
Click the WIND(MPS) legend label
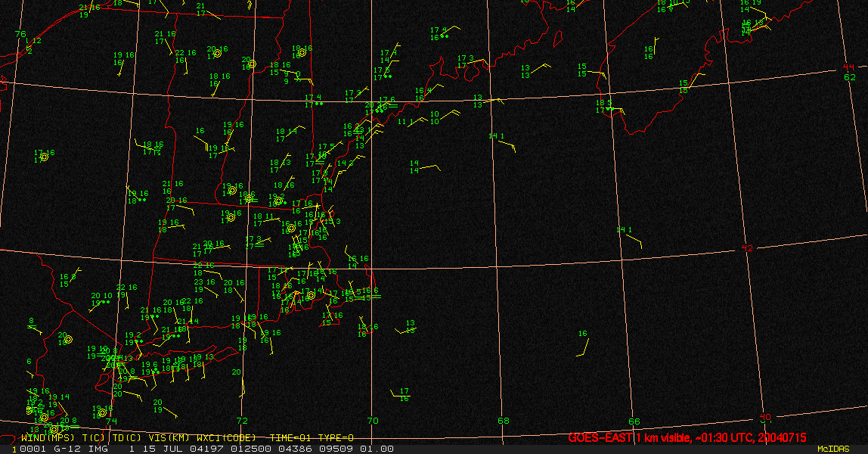tap(48, 438)
